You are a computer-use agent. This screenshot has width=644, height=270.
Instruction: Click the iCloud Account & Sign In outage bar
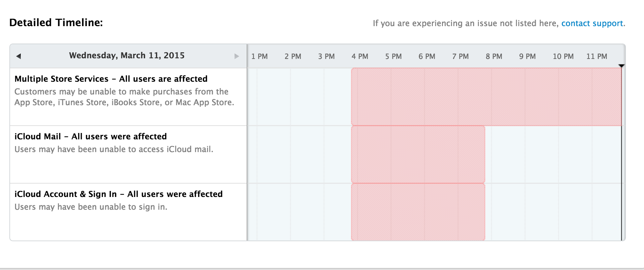click(418, 212)
